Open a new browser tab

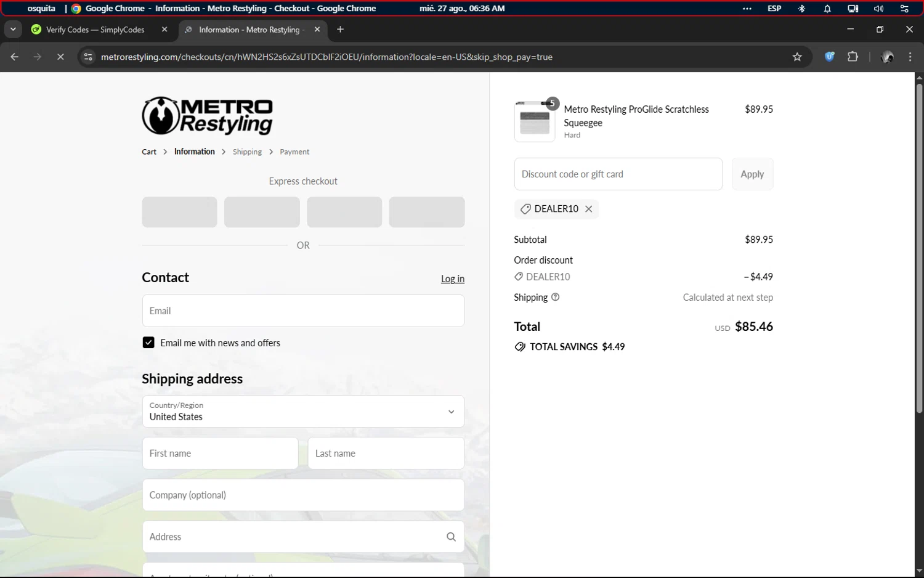coord(340,29)
